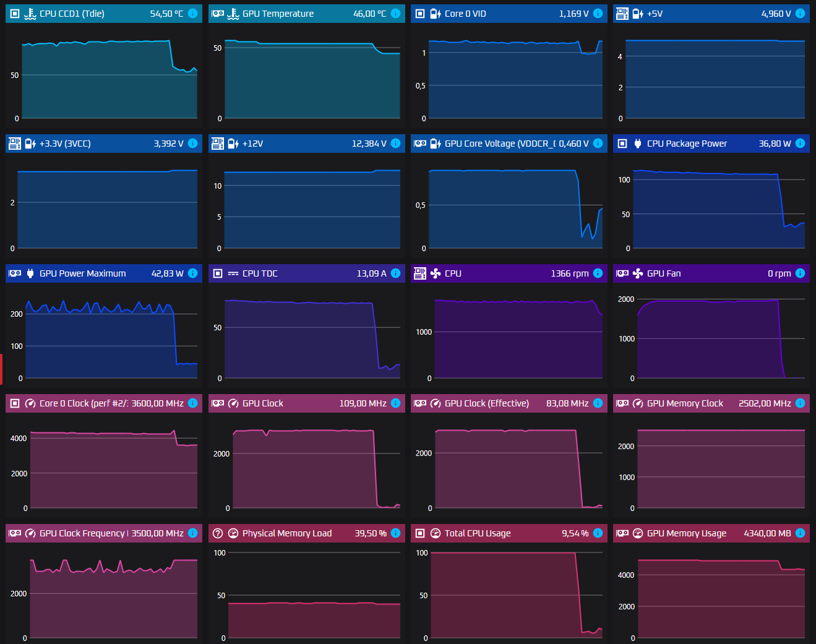Open info icon for CPU fan rpm
816x644 pixels.
[x=598, y=273]
